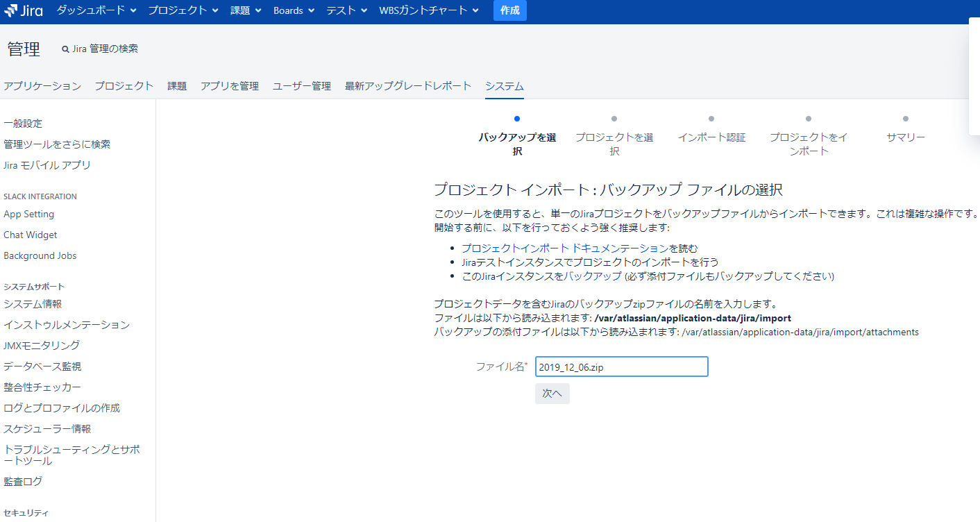Viewport: 980px width, 522px height.
Task: Open 一般設定 in sidebar
Action: coord(23,124)
